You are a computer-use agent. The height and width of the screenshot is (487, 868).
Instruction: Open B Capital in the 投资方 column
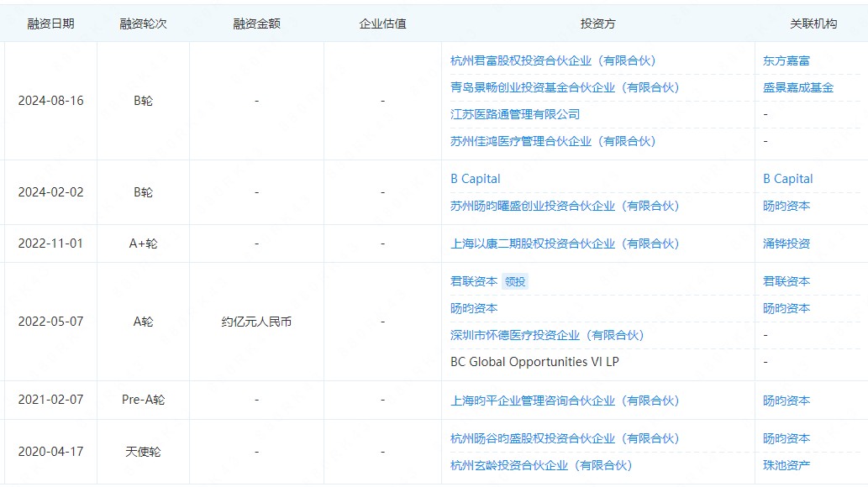[x=475, y=179]
